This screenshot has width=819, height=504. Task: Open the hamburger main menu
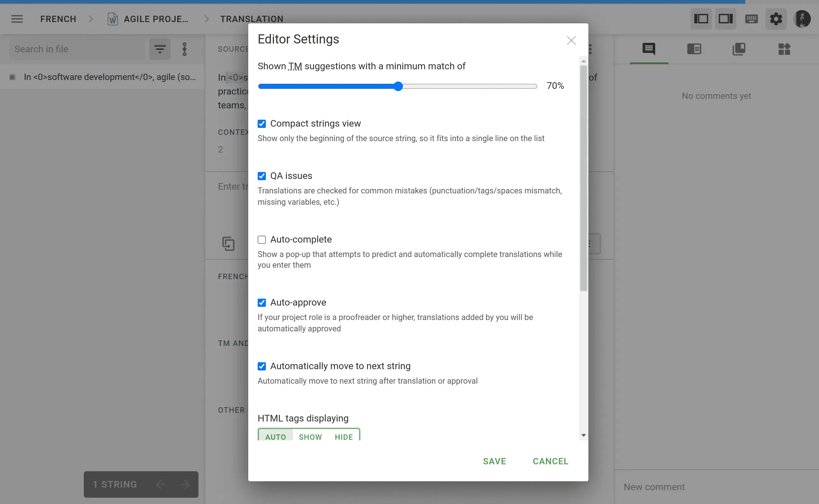17,19
